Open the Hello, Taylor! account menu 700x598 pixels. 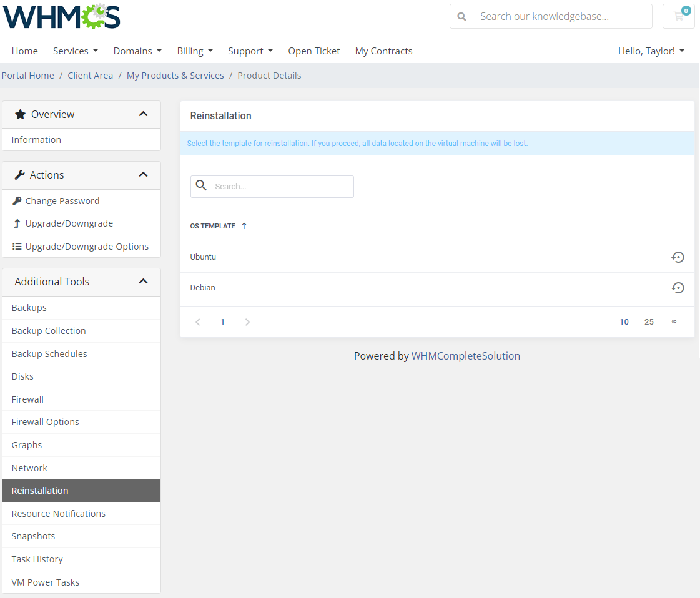point(651,51)
